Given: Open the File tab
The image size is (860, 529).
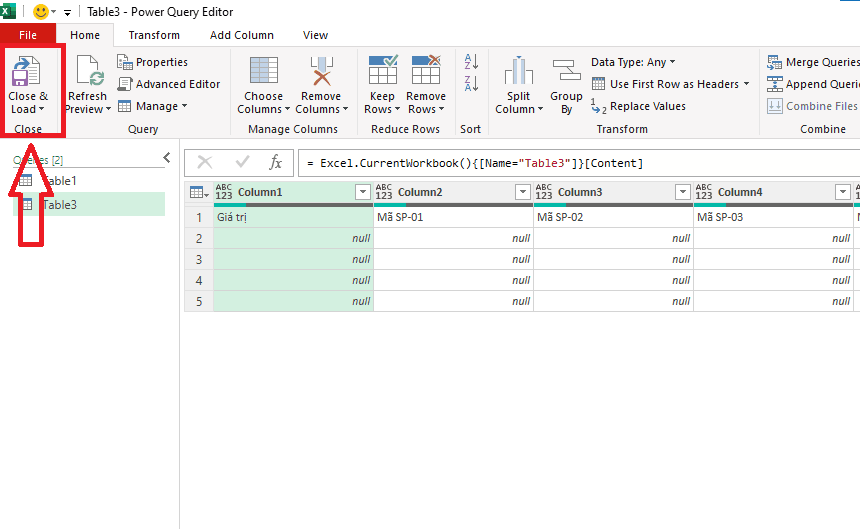Looking at the screenshot, I should 28,35.
